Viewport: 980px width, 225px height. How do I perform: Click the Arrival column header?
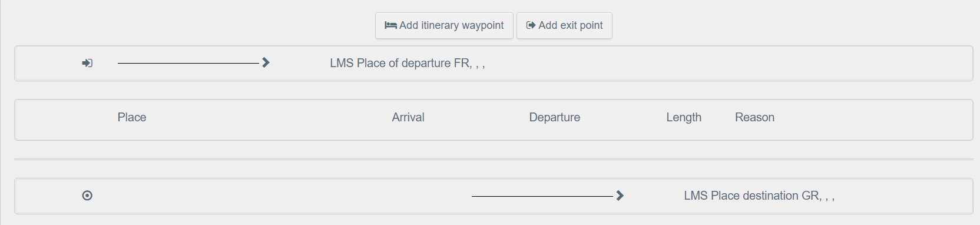(408, 117)
